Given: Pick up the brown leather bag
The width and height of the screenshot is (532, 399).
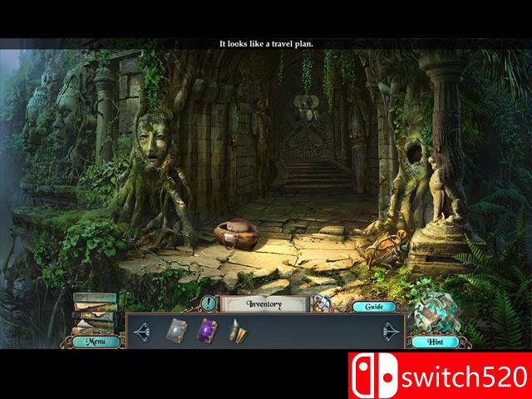Looking at the screenshot, I should 235,234.
